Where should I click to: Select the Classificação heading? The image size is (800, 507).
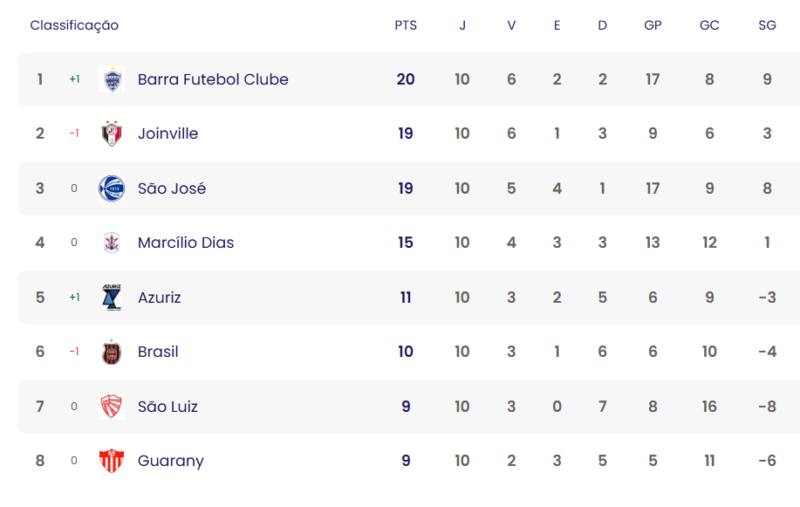point(74,26)
